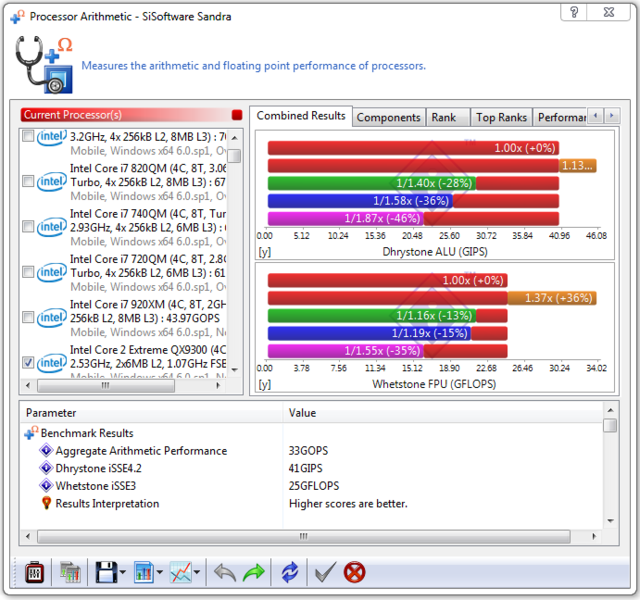Click the results table horizontal scrollbar thumb
This screenshot has height=600, width=640.
coord(304,536)
